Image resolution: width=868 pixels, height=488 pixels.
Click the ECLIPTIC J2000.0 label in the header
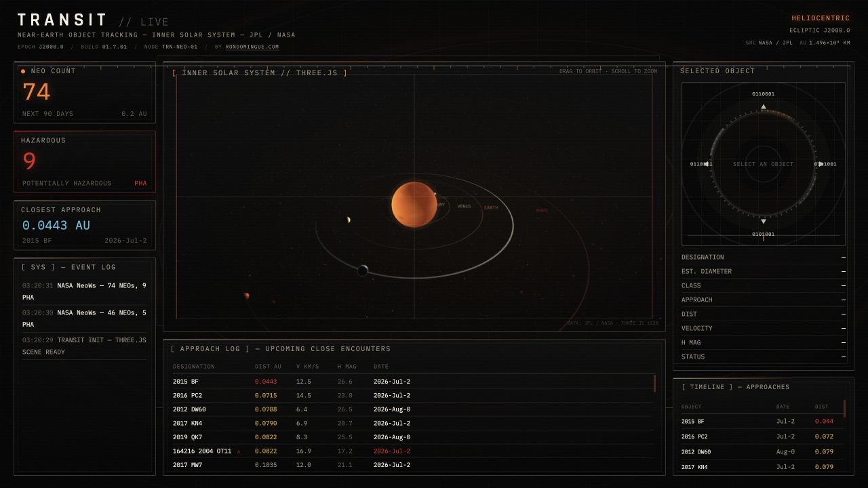point(820,30)
